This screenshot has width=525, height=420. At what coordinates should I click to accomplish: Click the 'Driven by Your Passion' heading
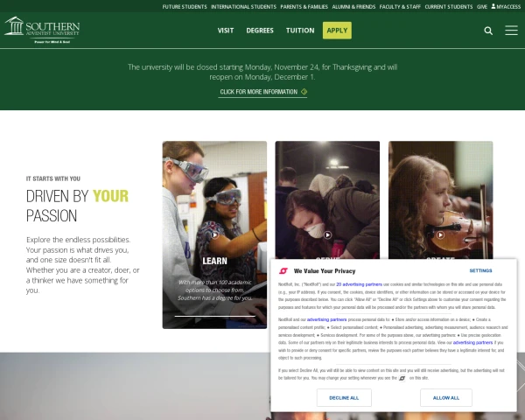coord(77,206)
